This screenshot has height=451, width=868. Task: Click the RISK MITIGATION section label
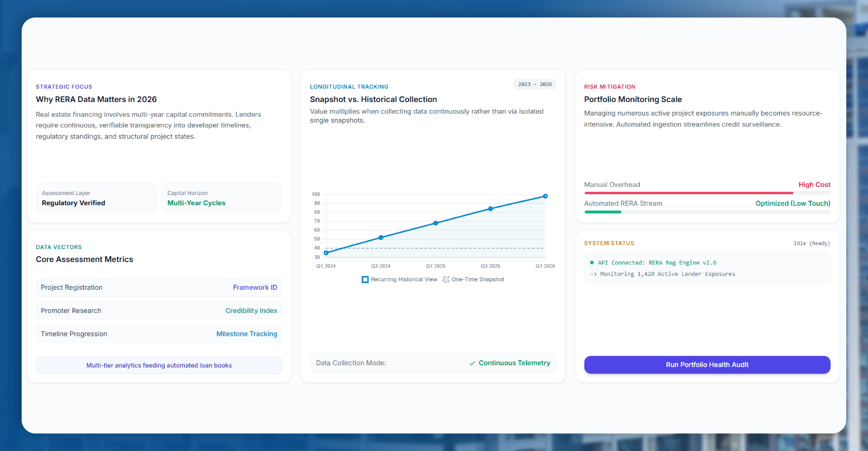click(x=610, y=87)
